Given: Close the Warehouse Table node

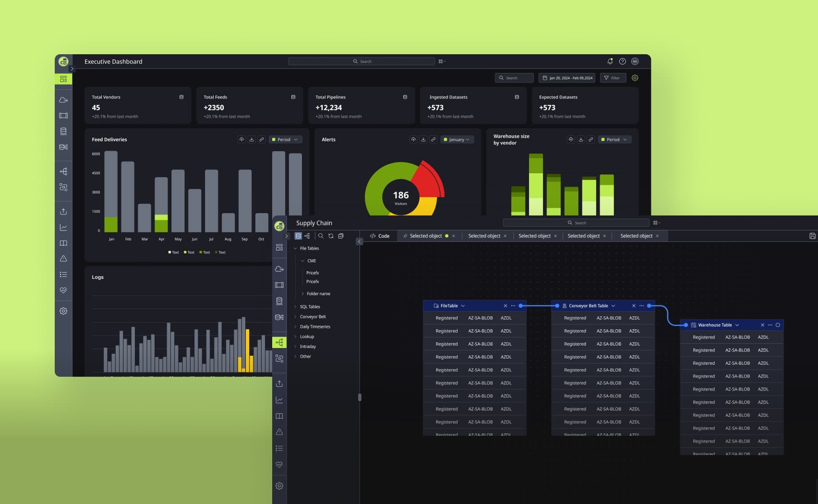Looking at the screenshot, I should tap(762, 325).
